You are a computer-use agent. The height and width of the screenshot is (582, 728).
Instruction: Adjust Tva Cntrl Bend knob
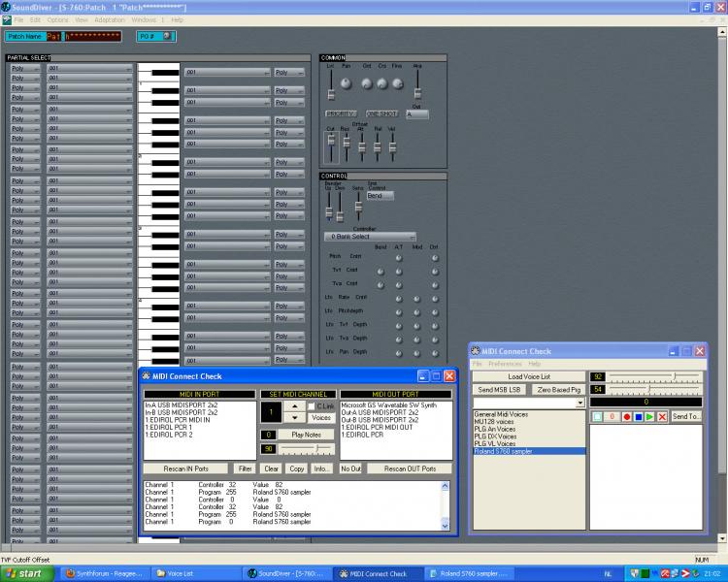[381, 285]
